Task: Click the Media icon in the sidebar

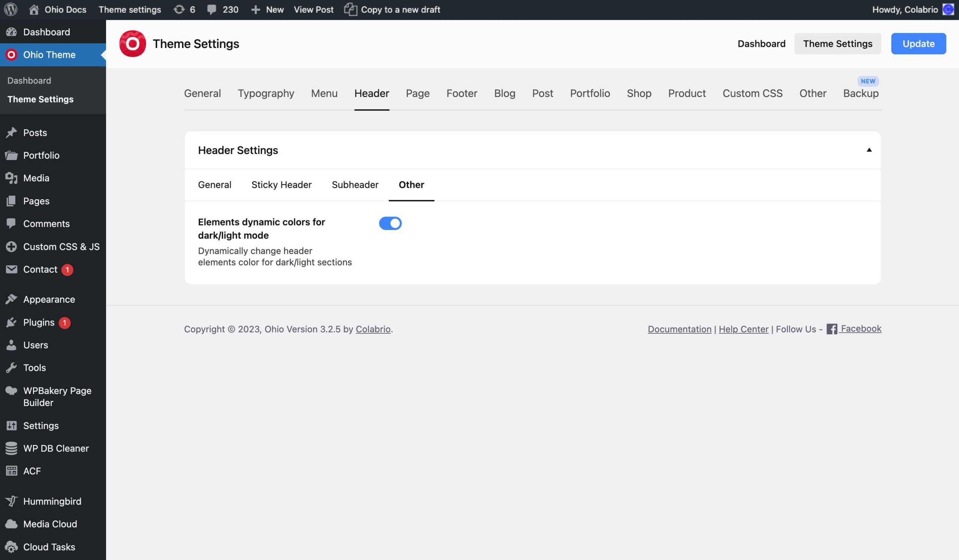Action: 11,178
